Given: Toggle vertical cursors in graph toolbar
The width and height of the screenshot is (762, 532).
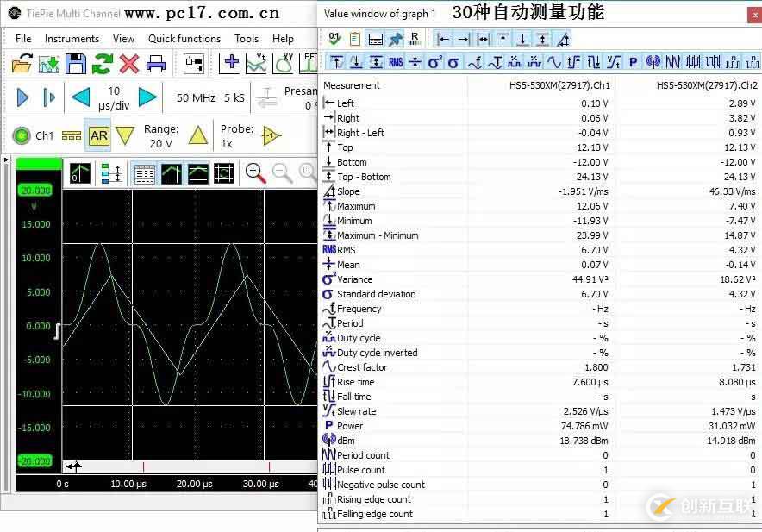Looking at the screenshot, I should point(171,173).
